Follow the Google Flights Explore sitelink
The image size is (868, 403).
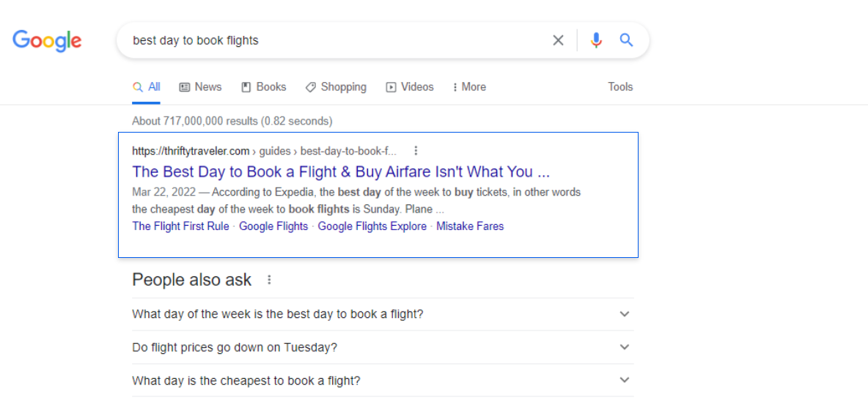click(x=372, y=226)
